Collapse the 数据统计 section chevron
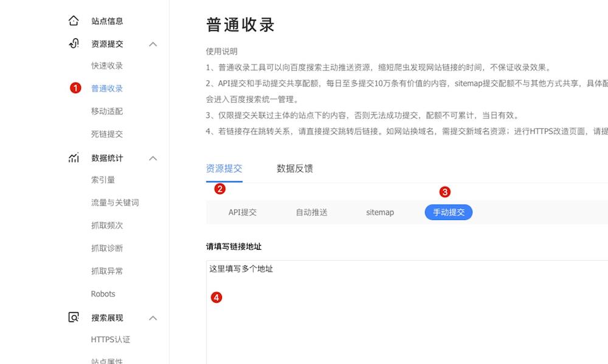The image size is (608, 364). [153, 158]
